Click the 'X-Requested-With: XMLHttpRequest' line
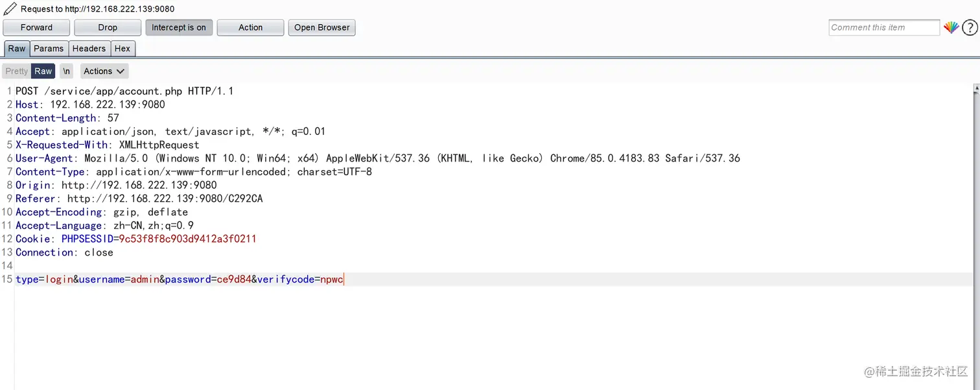The image size is (980, 390). pyautogui.click(x=108, y=145)
